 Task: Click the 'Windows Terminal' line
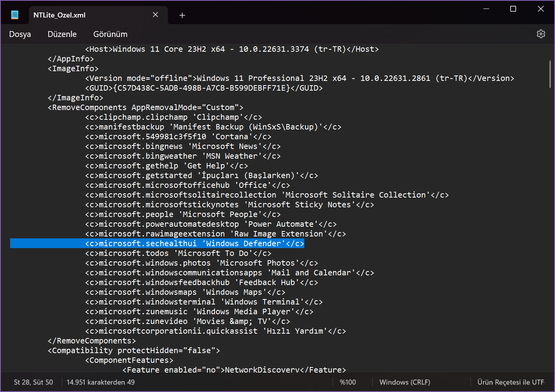[204, 302]
